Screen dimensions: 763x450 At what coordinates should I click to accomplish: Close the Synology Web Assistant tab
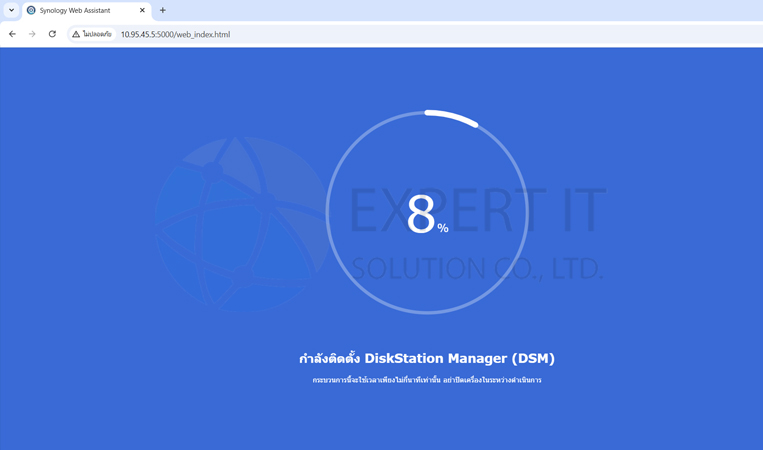(142, 10)
